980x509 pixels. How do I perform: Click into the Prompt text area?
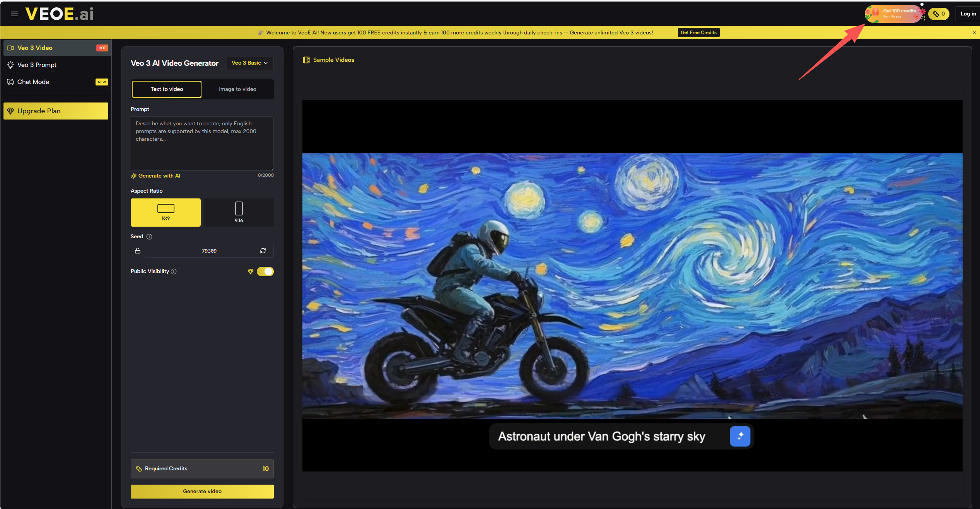[202, 143]
